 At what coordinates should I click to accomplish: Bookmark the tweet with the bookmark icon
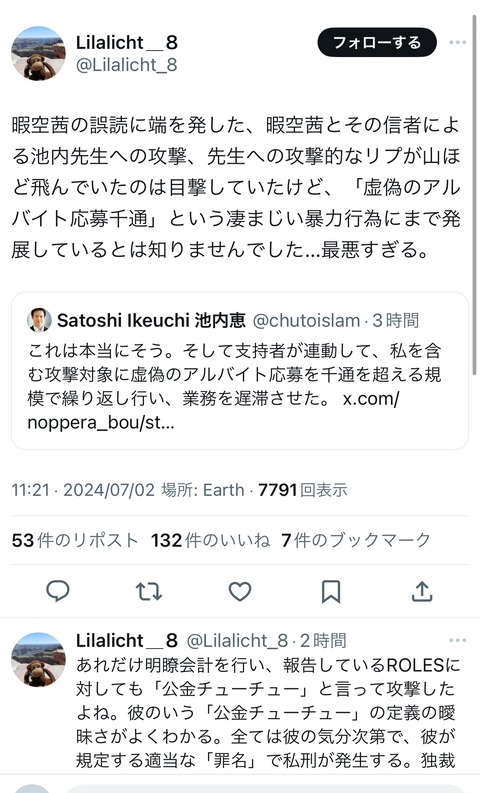331,591
